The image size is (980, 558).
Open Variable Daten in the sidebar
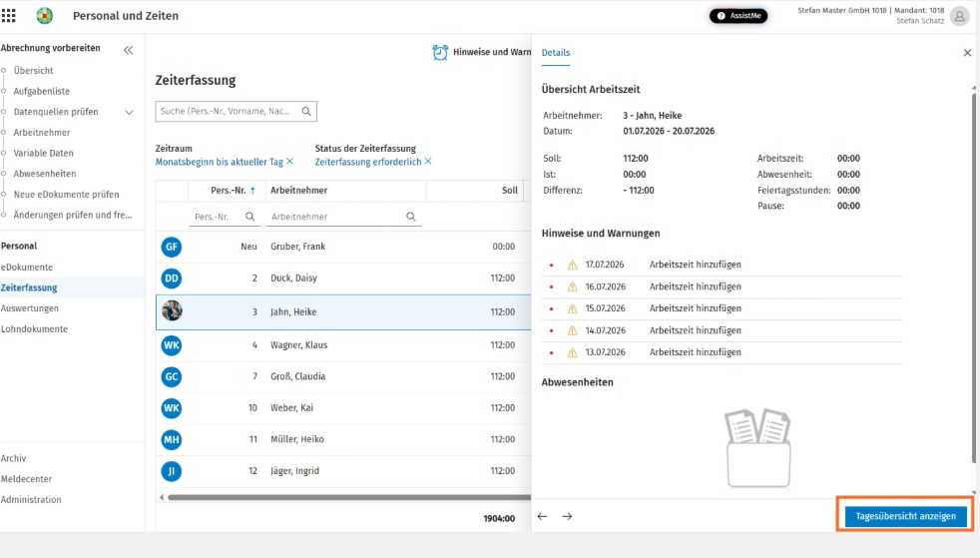[x=43, y=153]
